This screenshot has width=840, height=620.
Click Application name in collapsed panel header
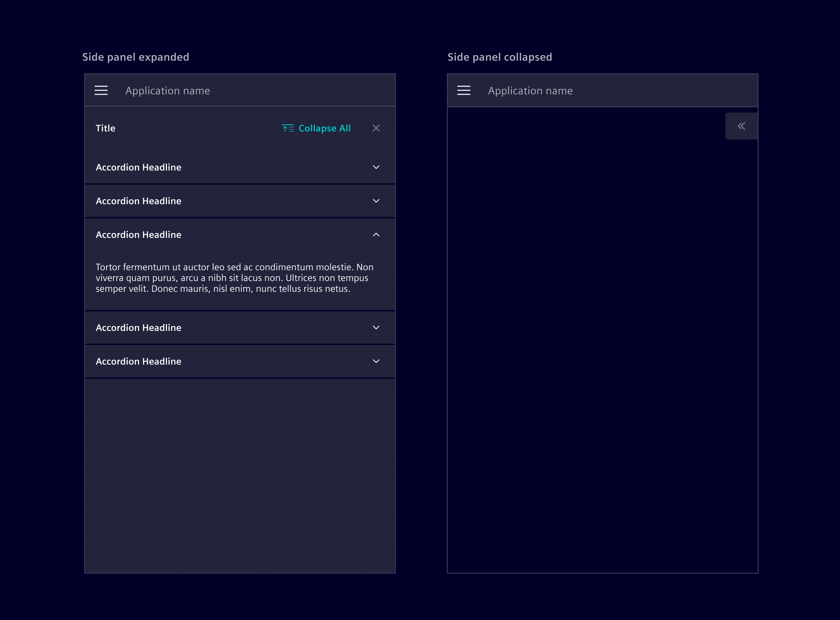530,91
